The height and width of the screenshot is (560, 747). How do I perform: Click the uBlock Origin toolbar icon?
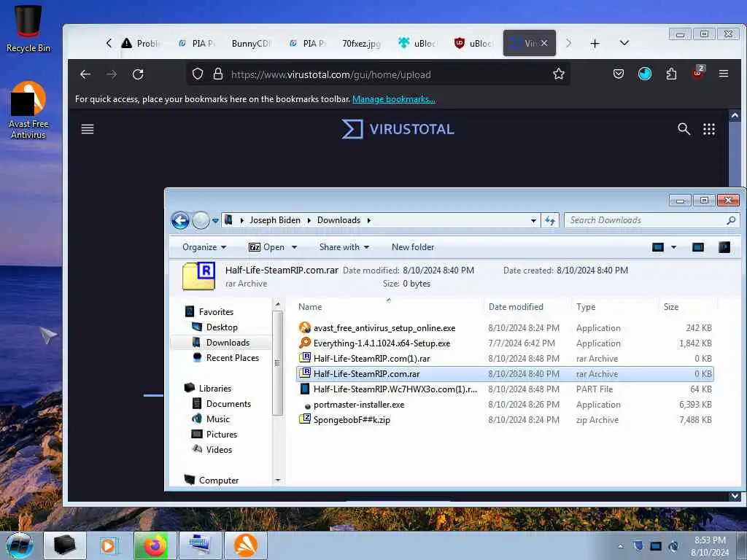(698, 73)
